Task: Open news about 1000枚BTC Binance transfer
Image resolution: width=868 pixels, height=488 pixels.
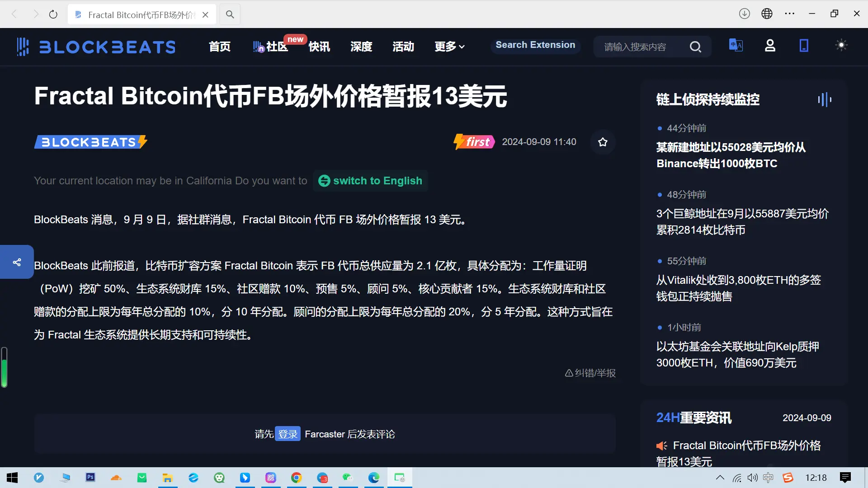Action: (731, 155)
